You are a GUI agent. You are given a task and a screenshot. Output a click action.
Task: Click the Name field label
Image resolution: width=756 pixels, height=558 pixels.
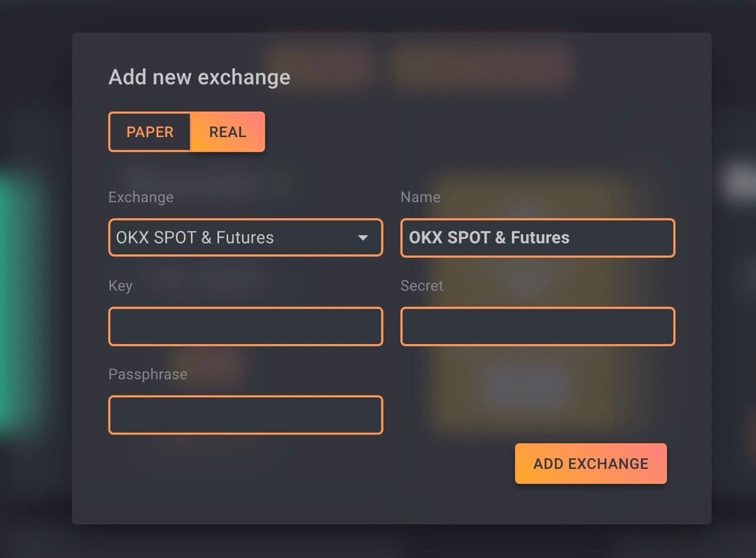click(420, 197)
